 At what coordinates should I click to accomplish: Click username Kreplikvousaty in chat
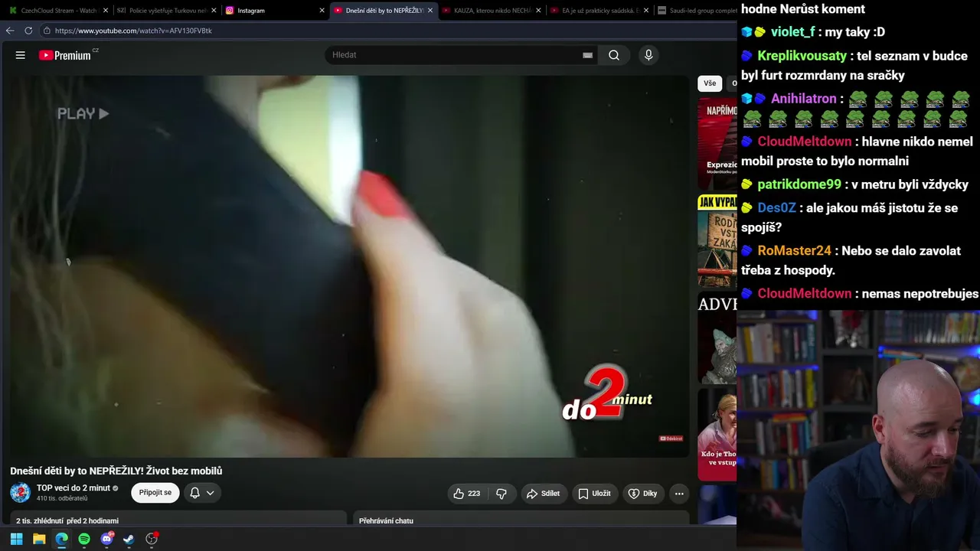(x=802, y=56)
